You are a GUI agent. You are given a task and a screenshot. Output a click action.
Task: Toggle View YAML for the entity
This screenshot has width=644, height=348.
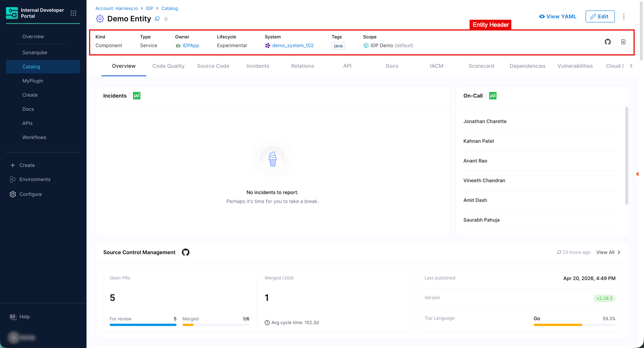click(558, 16)
